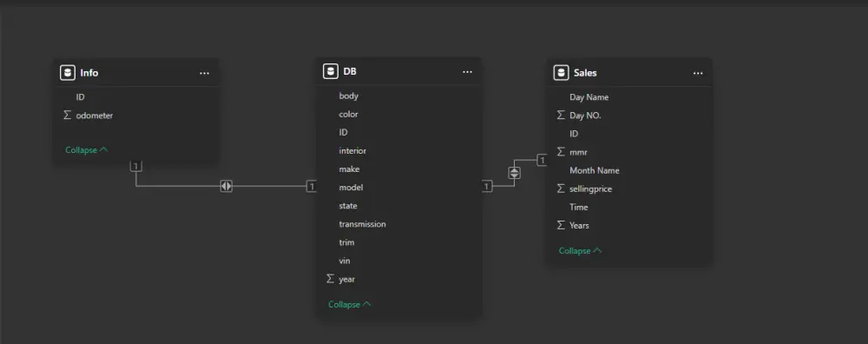Open more options for DB table
The width and height of the screenshot is (868, 344).
point(467,72)
